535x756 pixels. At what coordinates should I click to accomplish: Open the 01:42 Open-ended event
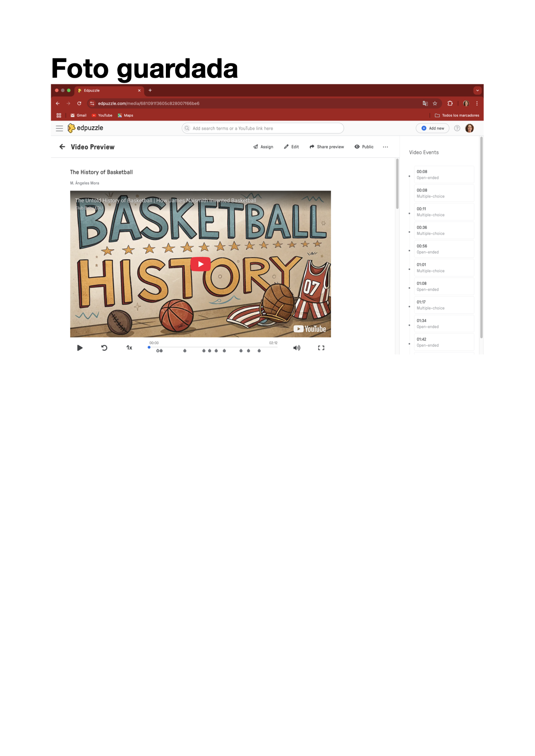(x=444, y=342)
